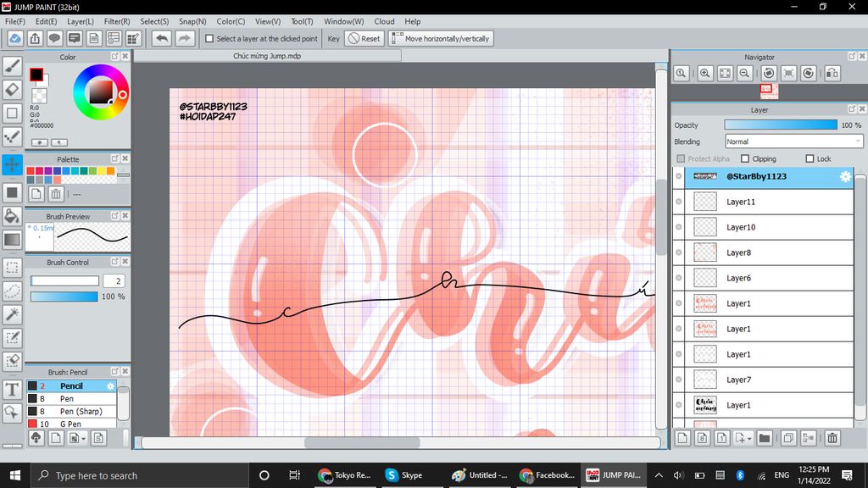The height and width of the screenshot is (488, 868).
Task: Open the Layer menu
Action: click(x=81, y=21)
